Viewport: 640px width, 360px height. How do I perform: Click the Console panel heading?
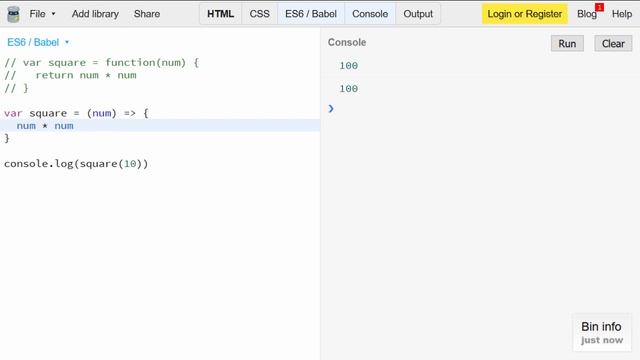(347, 42)
